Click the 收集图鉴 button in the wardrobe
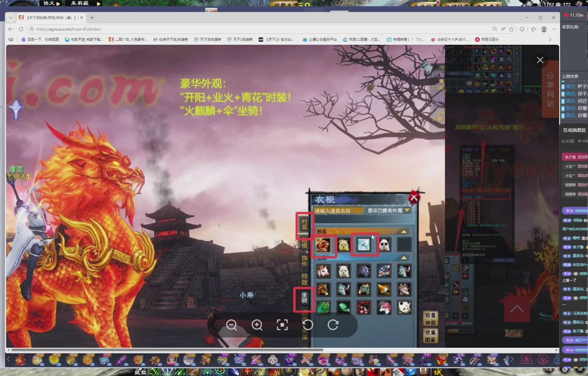This screenshot has height=376, width=588. (x=430, y=336)
